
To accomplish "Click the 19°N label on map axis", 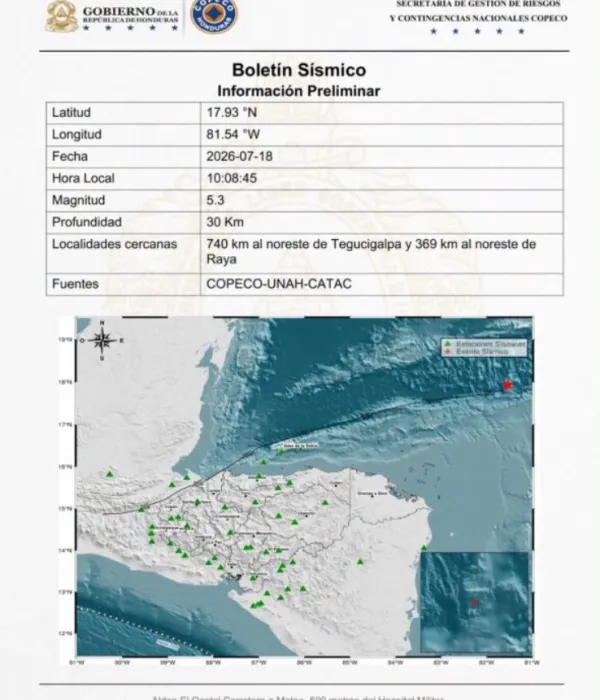I will 65,340.
